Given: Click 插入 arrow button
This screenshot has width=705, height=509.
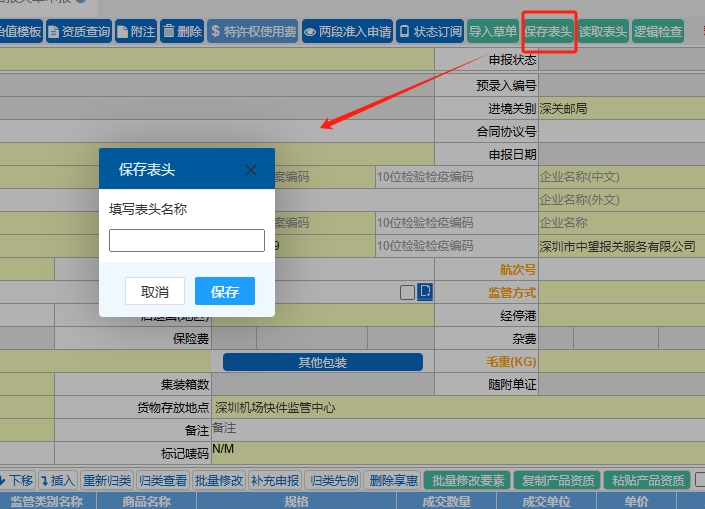Looking at the screenshot, I should pyautogui.click(x=57, y=481).
